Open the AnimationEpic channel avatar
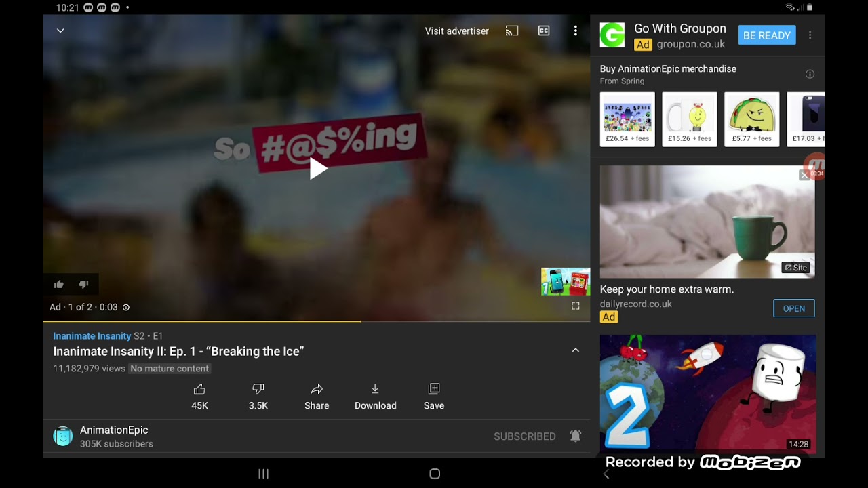 (63, 436)
